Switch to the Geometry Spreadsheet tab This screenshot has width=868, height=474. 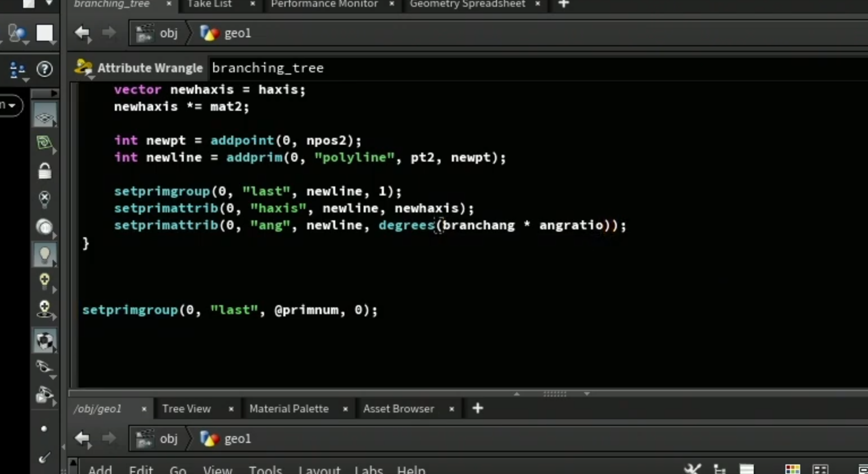467,5
